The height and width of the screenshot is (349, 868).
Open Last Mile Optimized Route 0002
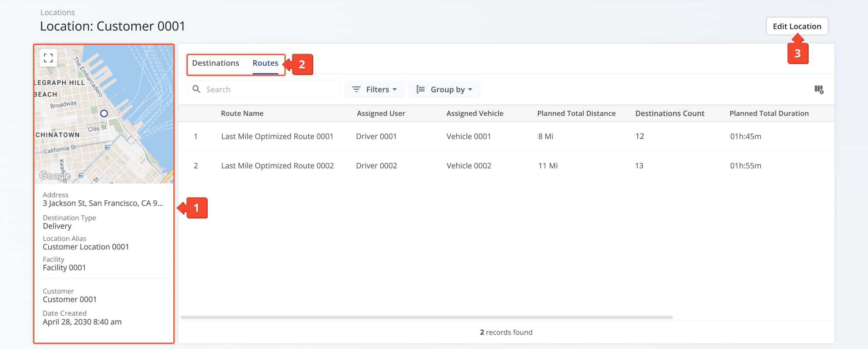pos(277,166)
